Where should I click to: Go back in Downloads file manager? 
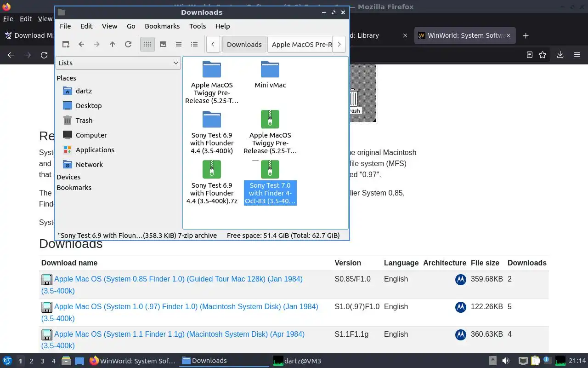tap(81, 44)
